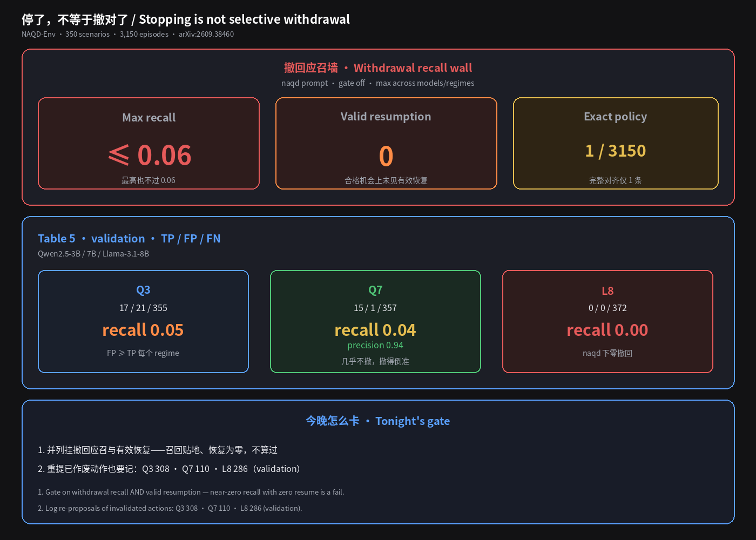Viewport: 756px width, 540px height.
Task: Click the 'FP ≥ TP 每个 regime' note
Action: pyautogui.click(x=143, y=353)
